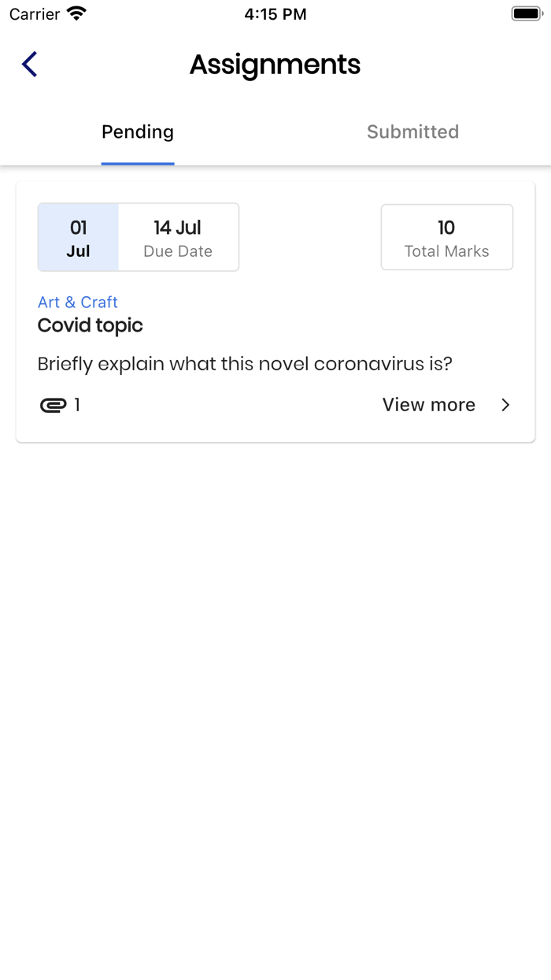Click the paperclip attachment icon
Screen dimensions: 551x980
click(53, 405)
